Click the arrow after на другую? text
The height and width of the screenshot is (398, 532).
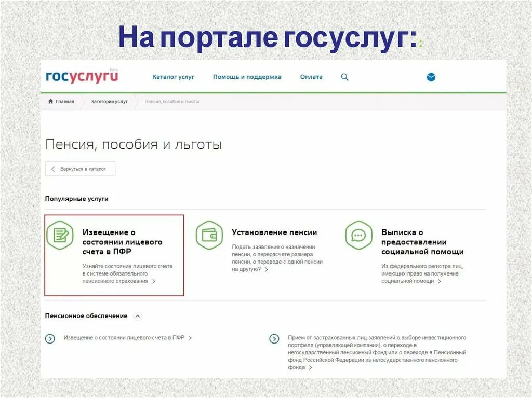(x=267, y=269)
